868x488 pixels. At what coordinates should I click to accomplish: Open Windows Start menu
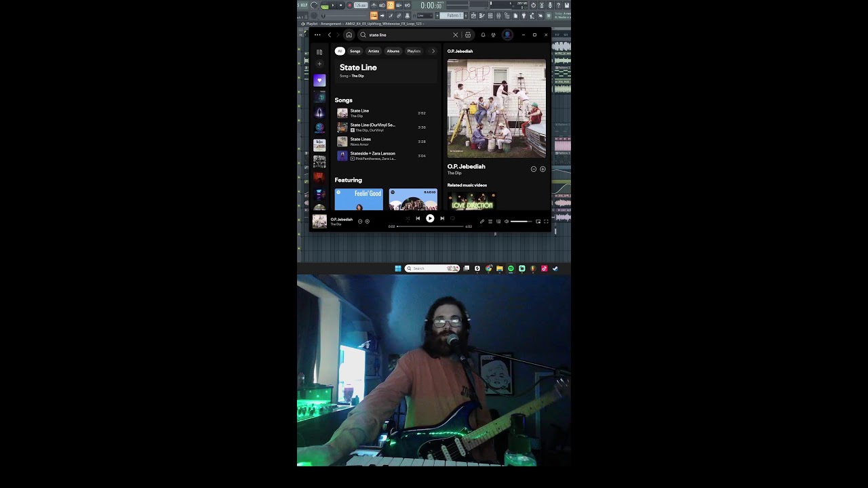tap(398, 268)
